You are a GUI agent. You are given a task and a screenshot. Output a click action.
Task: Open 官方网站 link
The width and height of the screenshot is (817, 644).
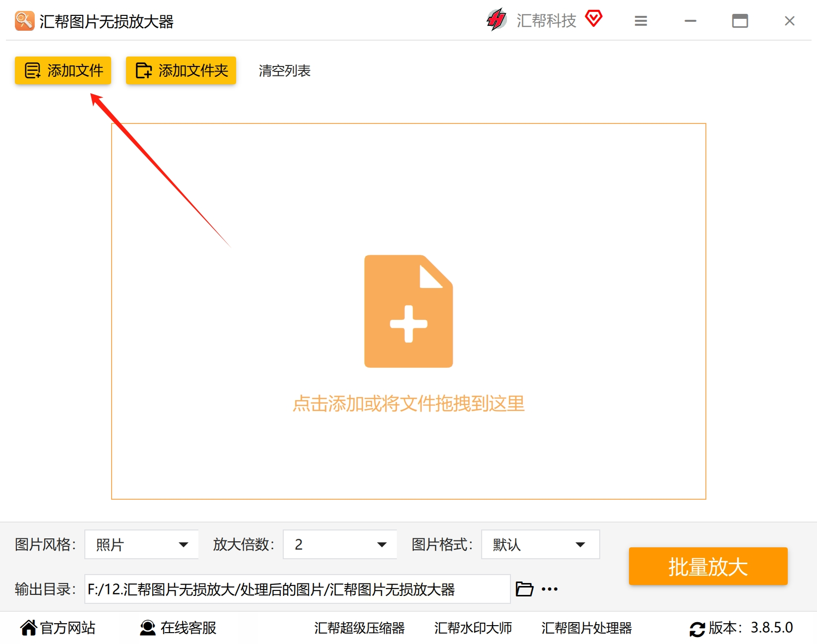point(58,628)
